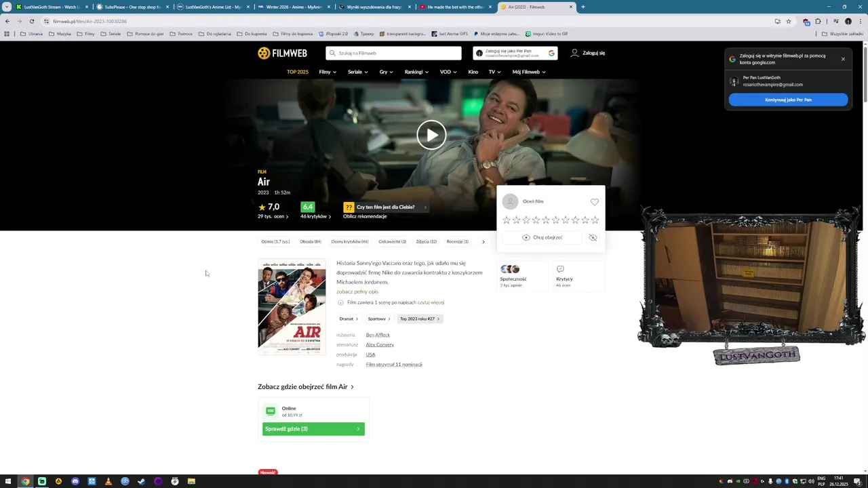This screenshot has width=868, height=488.
Task: Click Czy ten film jest dla Ciebie?
Action: (385, 207)
